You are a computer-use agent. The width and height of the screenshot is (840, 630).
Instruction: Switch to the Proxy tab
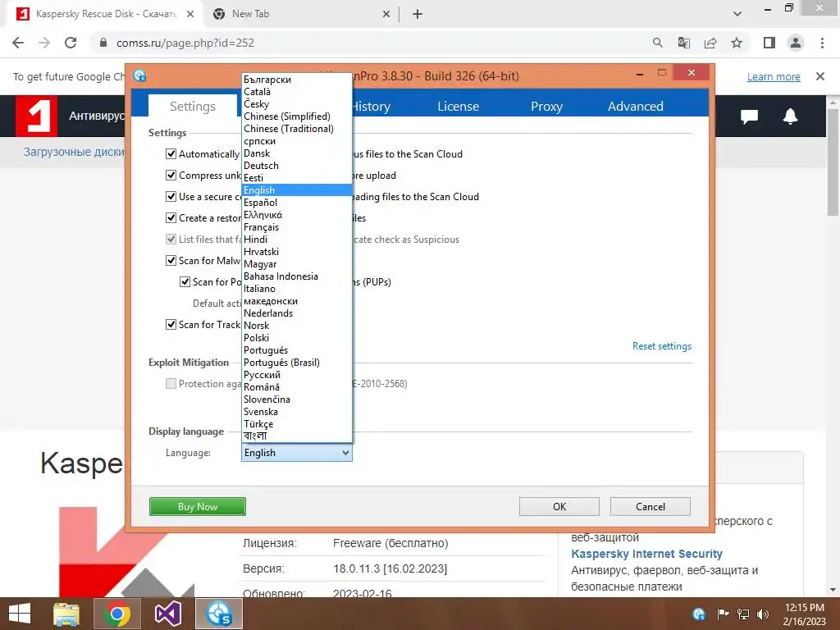(x=546, y=106)
